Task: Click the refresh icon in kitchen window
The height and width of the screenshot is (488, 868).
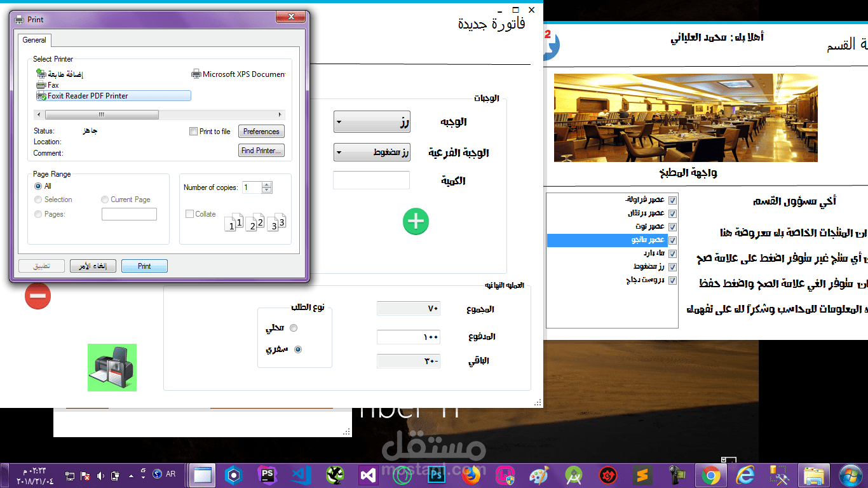Action: coord(552,46)
